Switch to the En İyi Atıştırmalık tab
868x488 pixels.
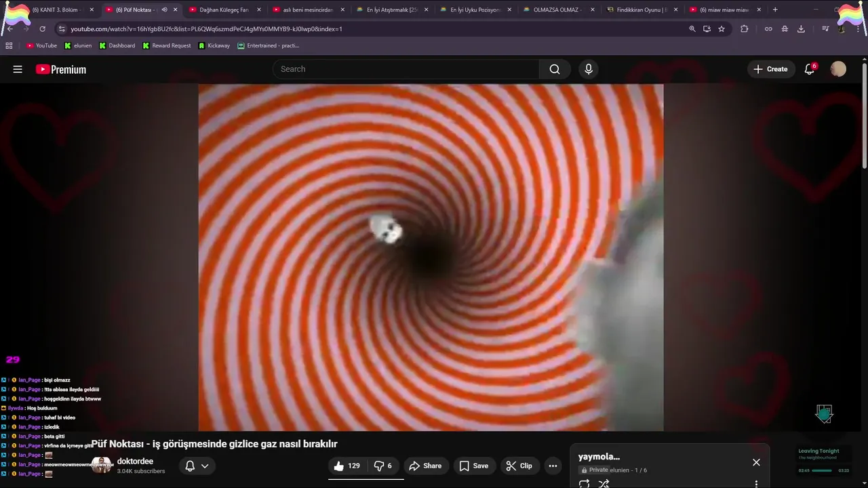coord(391,9)
